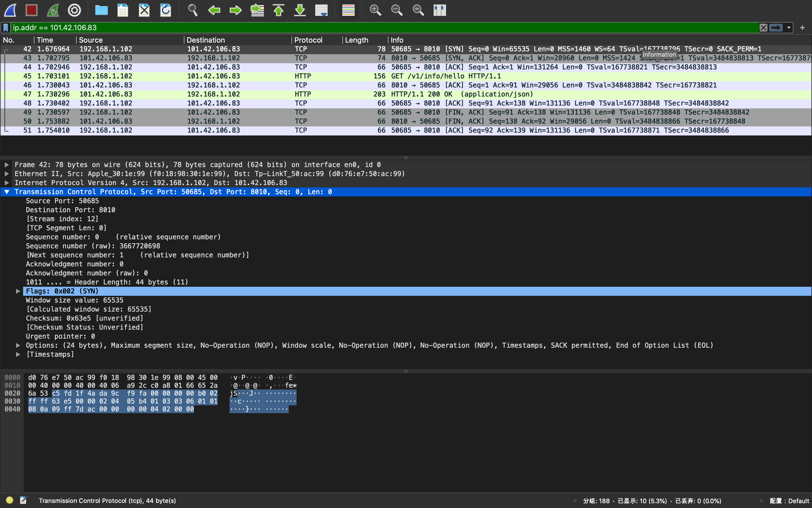Select packet 43 SYN, ACK row
The height and width of the screenshot is (508, 812).
[x=406, y=58]
